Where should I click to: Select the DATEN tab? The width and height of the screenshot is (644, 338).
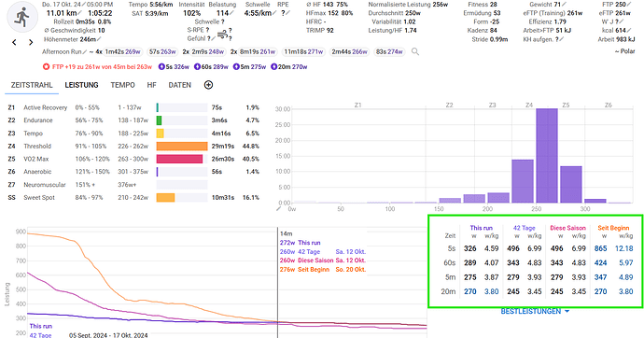coord(179,85)
